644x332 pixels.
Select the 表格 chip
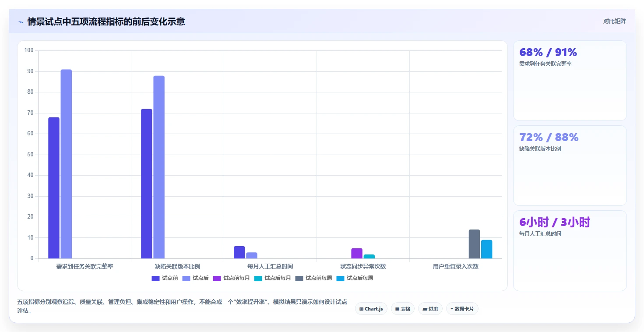point(403,309)
